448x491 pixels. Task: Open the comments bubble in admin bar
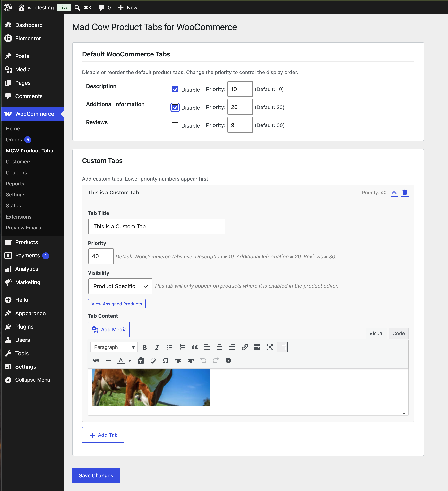click(101, 8)
